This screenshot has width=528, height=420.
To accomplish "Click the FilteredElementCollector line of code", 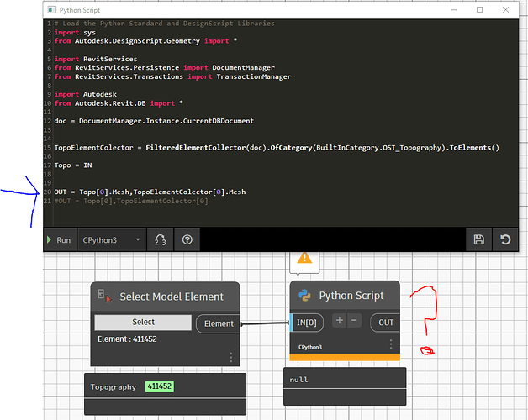I will [277, 147].
